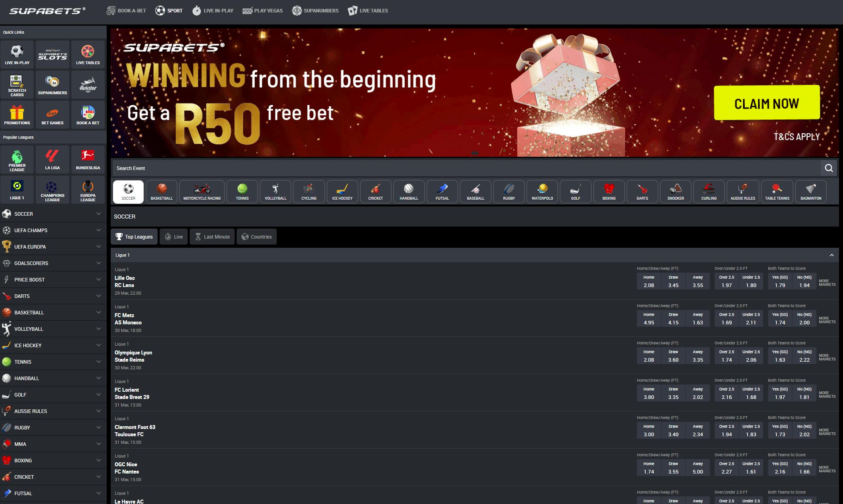The height and width of the screenshot is (504, 843).
Task: Click the Live In-Play icon in Quick Links
Action: click(17, 53)
